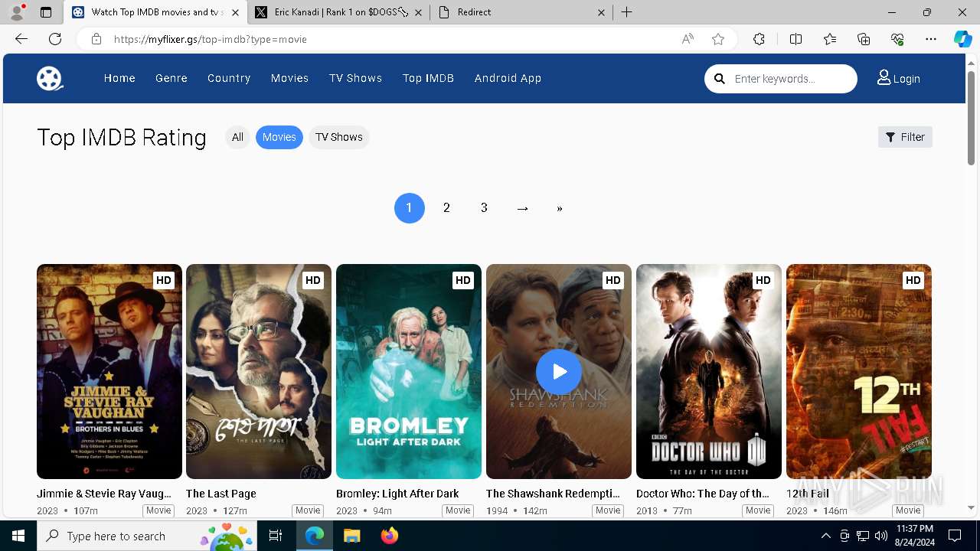The image size is (980, 551).
Task: Click Edge icon on taskbar
Action: [315, 536]
